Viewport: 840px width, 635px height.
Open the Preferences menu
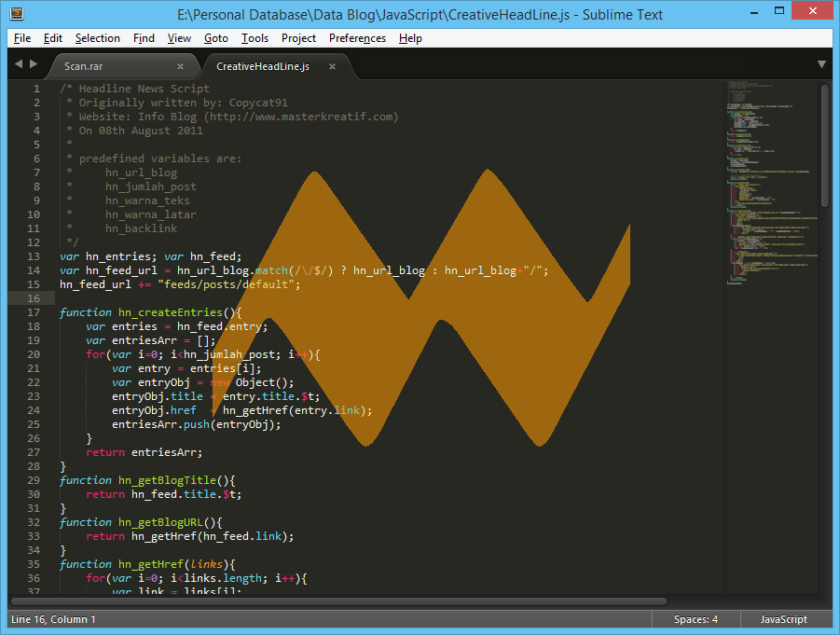pyautogui.click(x=357, y=38)
